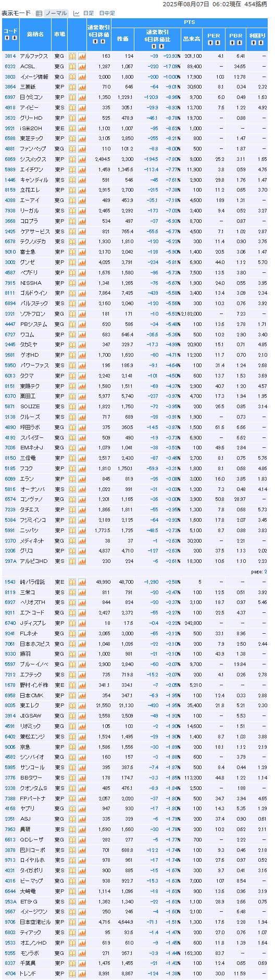The width and height of the screenshot is (275, 980).
Task: Click the 銘柄名 column header
Action: coord(35,34)
